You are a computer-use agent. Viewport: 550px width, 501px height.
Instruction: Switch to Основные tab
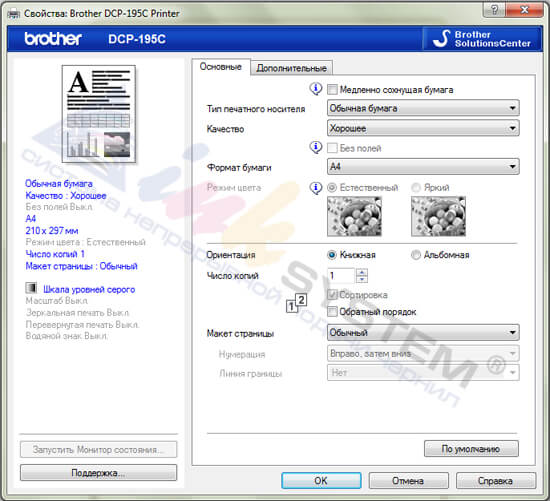[221, 67]
